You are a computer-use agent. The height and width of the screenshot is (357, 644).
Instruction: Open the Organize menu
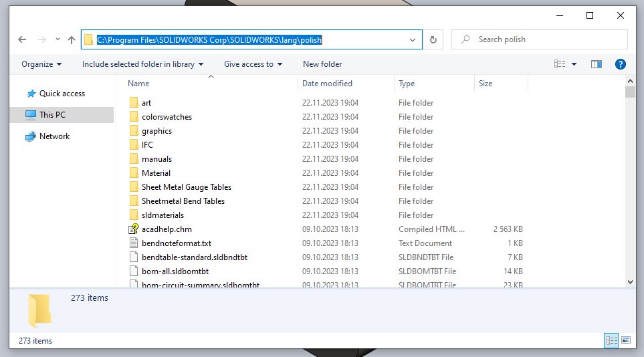point(41,64)
